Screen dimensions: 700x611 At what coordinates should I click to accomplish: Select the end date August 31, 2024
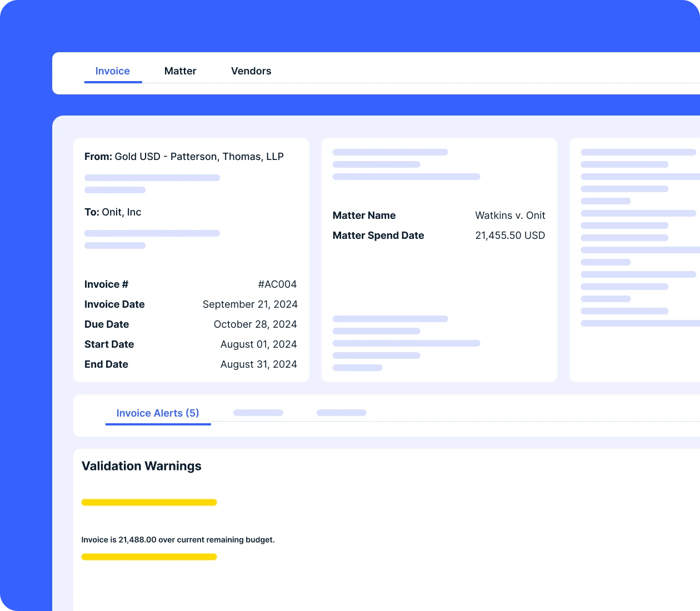point(258,364)
